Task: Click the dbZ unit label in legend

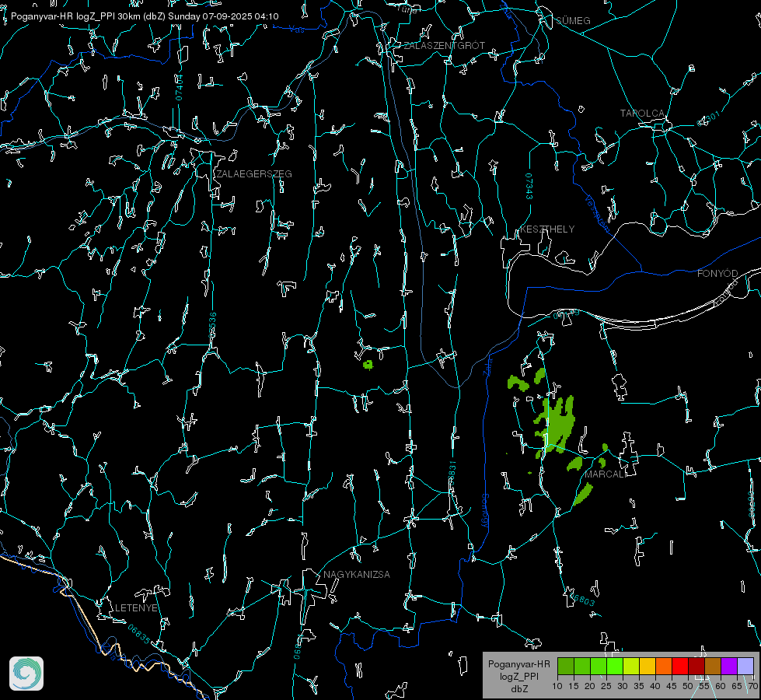Action: click(518, 689)
